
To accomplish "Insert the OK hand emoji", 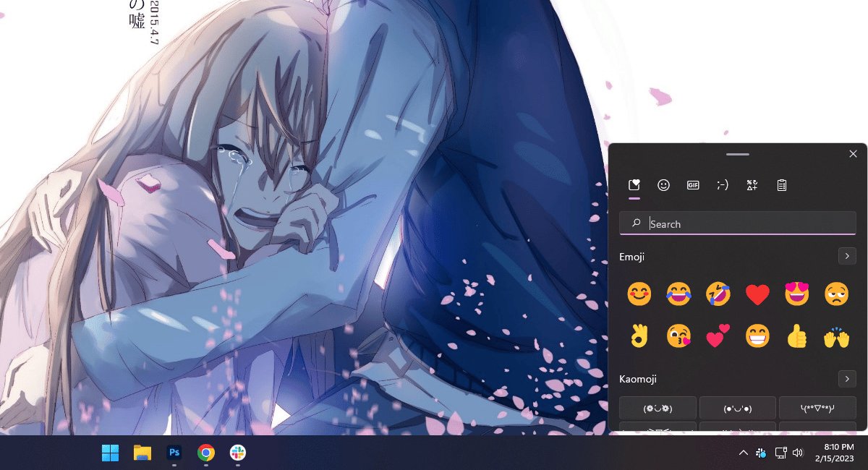I will tap(639, 336).
